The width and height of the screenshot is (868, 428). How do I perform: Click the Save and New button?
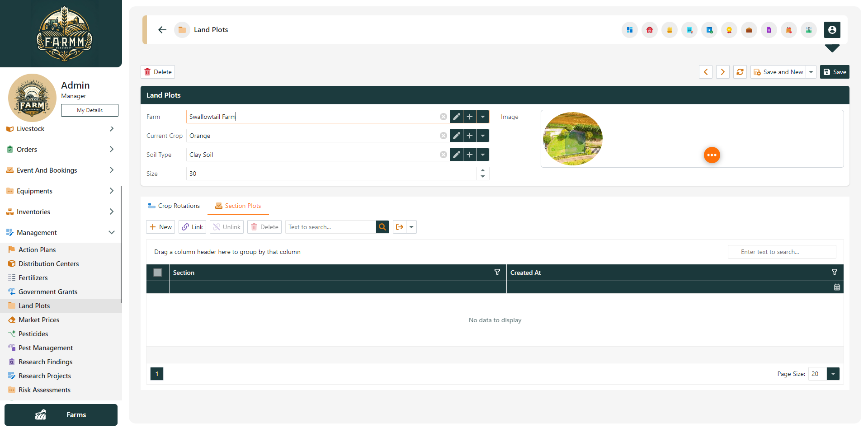778,72
